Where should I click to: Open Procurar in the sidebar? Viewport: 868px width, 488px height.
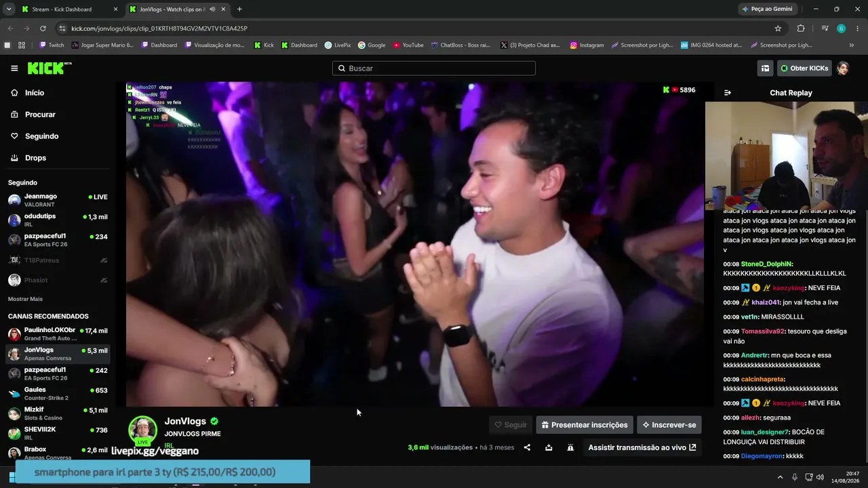[x=58, y=115]
